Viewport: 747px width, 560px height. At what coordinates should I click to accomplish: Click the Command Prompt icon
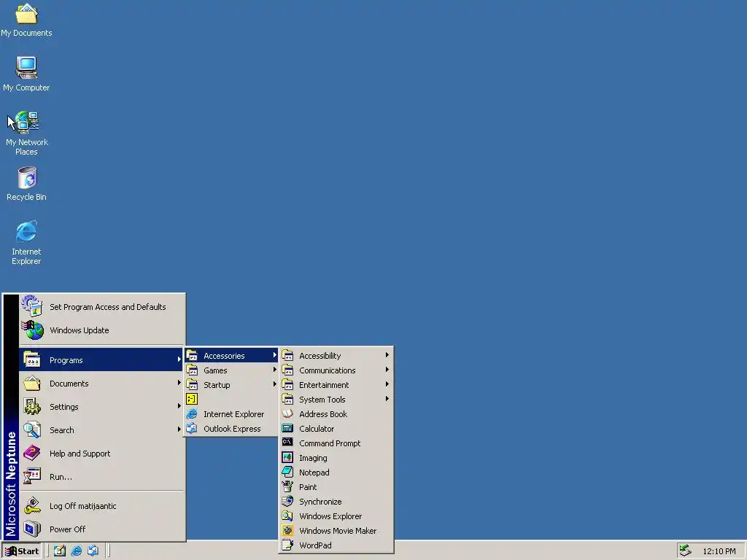coord(287,443)
